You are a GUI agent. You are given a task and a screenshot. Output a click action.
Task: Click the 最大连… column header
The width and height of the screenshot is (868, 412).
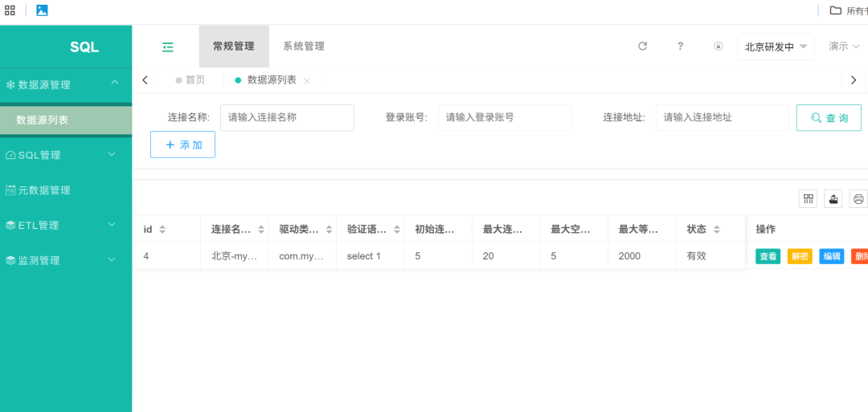tap(506, 229)
